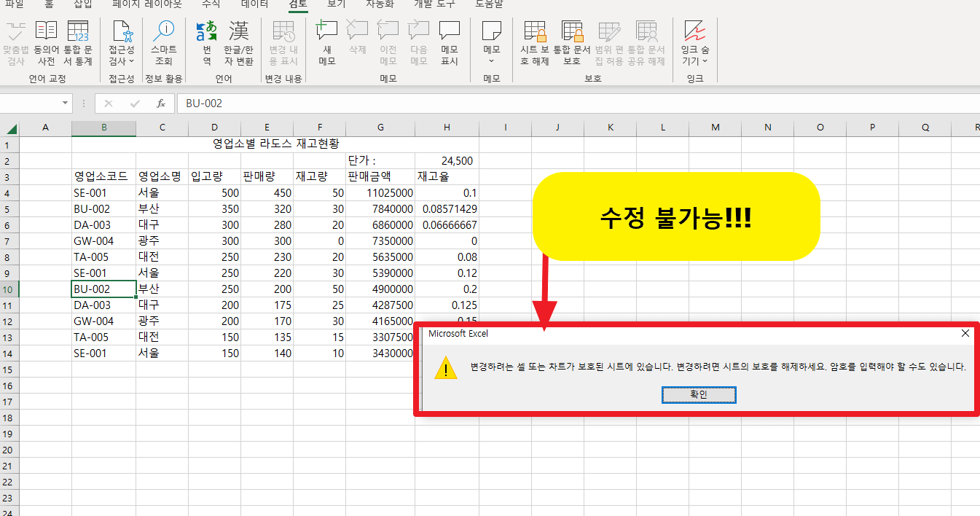Screen dimensions: 980x516
Task: Select the 단가 value 24,500 cell
Action: point(447,161)
